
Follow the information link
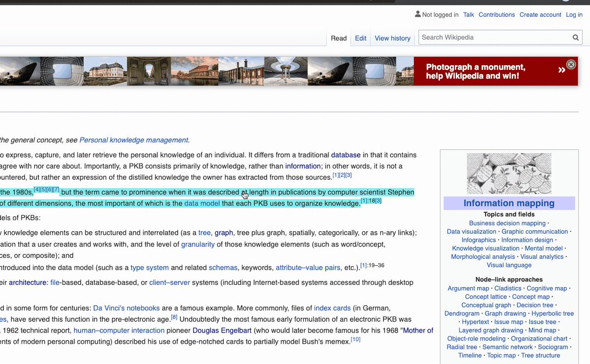(303, 166)
